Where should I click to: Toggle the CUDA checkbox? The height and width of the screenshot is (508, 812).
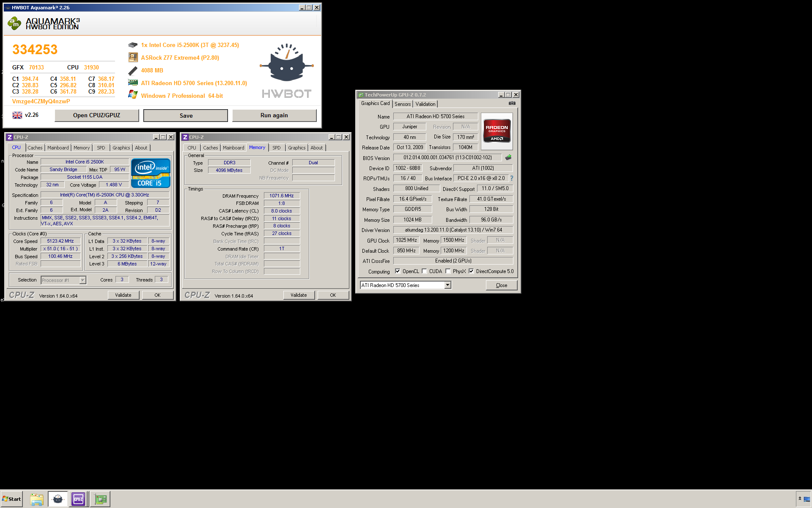[424, 271]
